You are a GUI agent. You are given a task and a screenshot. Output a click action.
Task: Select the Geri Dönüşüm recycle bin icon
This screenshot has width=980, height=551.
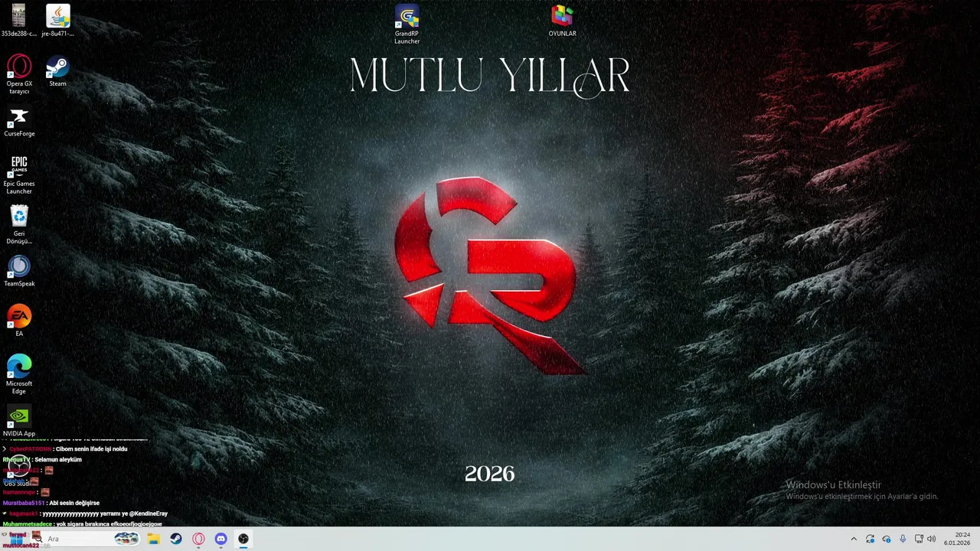coord(19,225)
